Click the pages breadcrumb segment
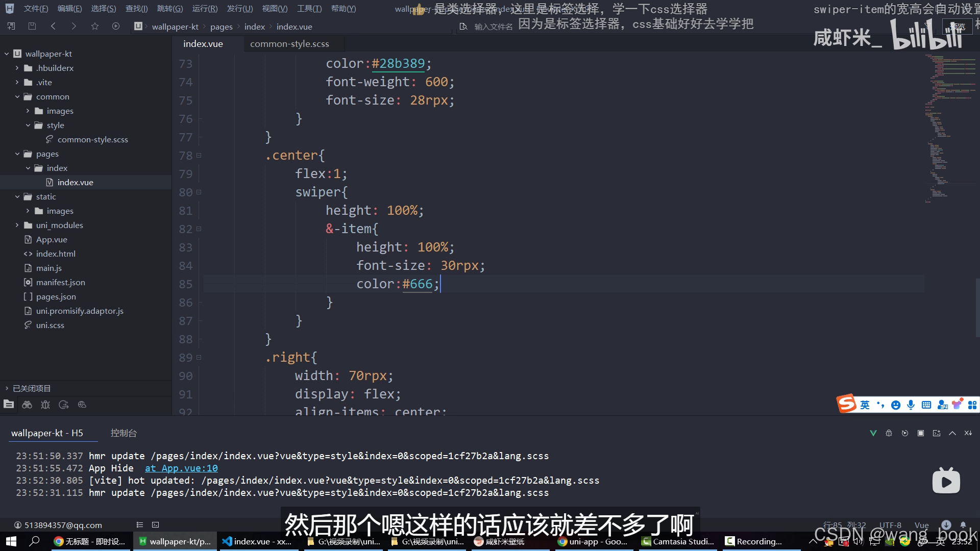The height and width of the screenshot is (551, 980). 221,27
